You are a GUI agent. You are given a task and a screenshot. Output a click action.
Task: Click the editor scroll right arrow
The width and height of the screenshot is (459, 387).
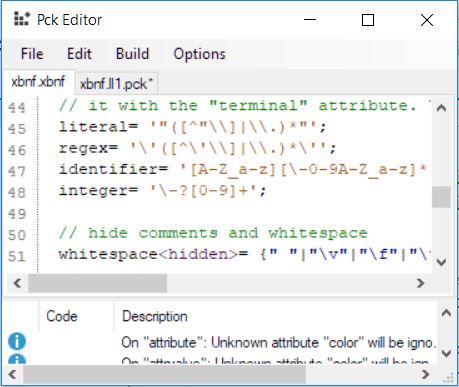point(421,283)
